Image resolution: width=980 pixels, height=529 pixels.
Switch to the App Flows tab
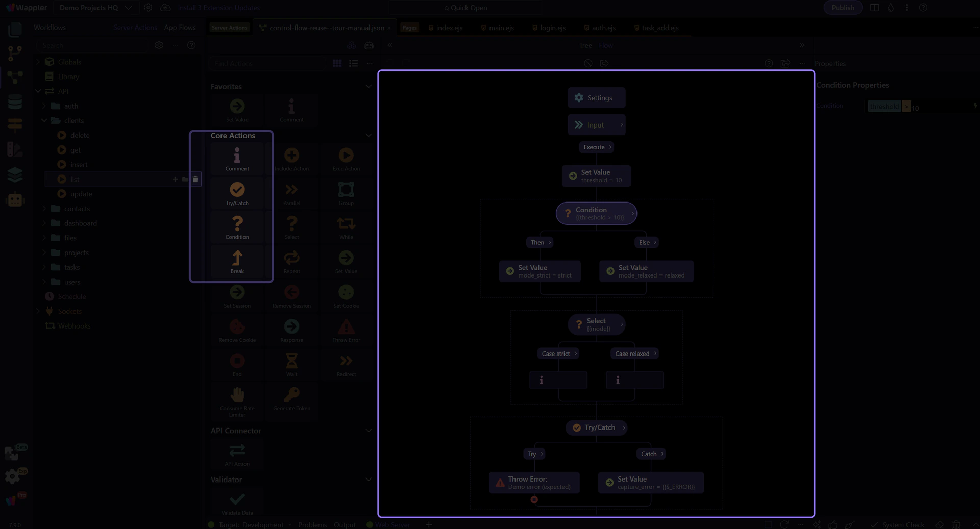pos(180,28)
